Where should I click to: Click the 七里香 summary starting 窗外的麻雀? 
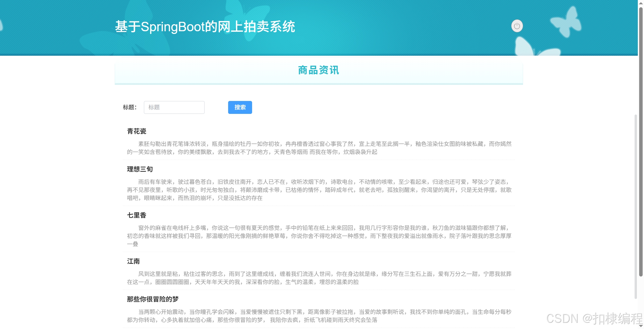(x=319, y=236)
